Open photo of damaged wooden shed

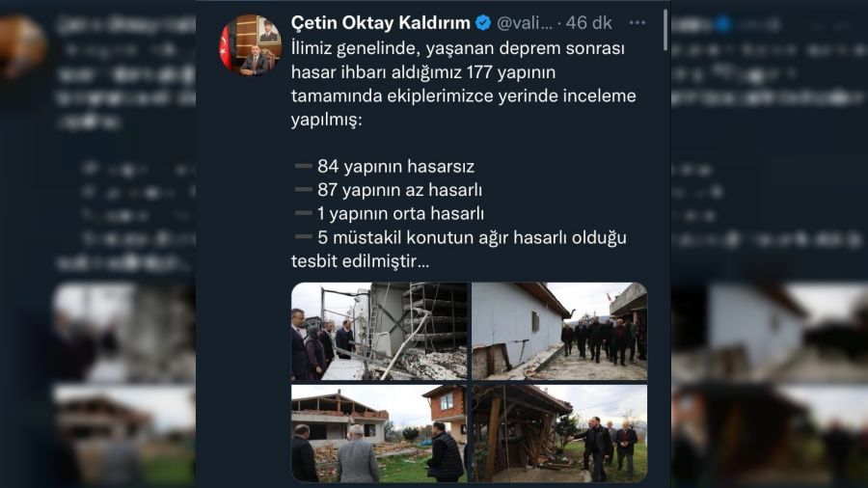coord(559,433)
